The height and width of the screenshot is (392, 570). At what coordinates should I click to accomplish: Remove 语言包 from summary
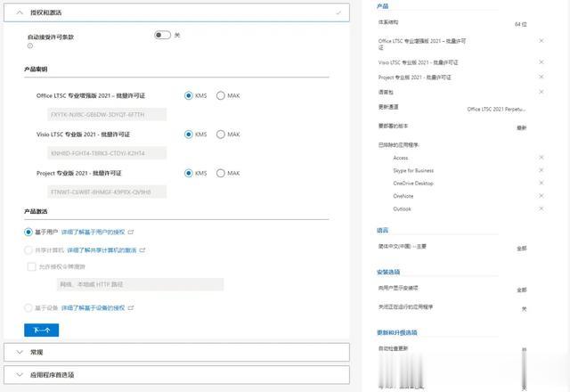coord(541,92)
